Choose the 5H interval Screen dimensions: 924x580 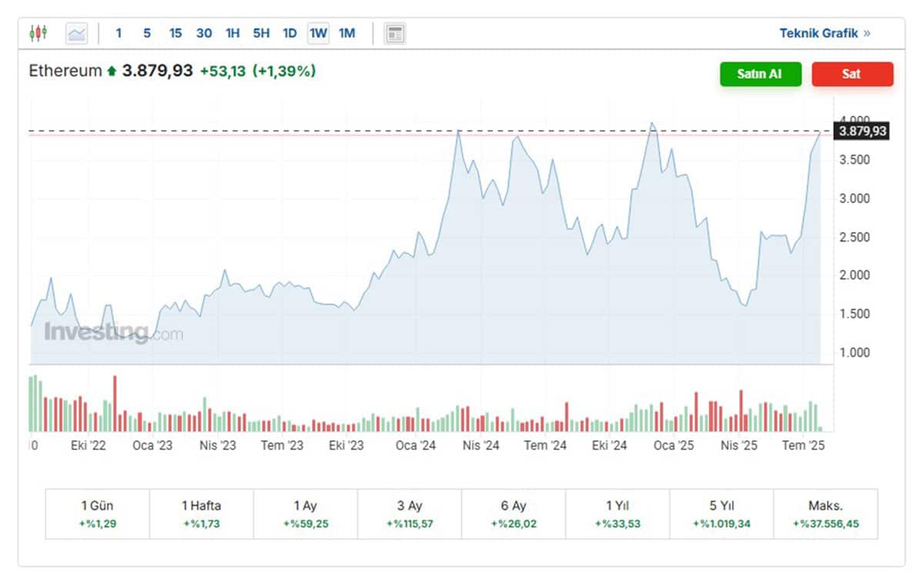point(261,33)
